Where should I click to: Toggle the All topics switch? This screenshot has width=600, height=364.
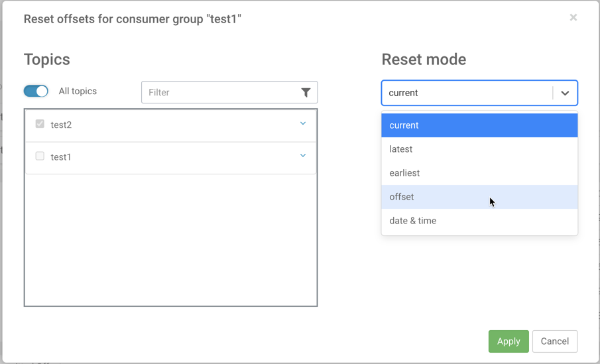pyautogui.click(x=36, y=91)
